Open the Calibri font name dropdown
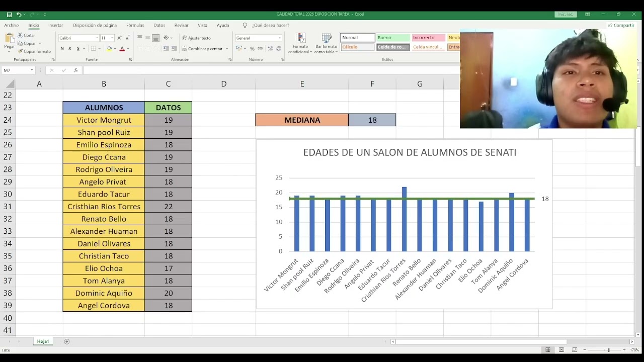 pos(97,38)
